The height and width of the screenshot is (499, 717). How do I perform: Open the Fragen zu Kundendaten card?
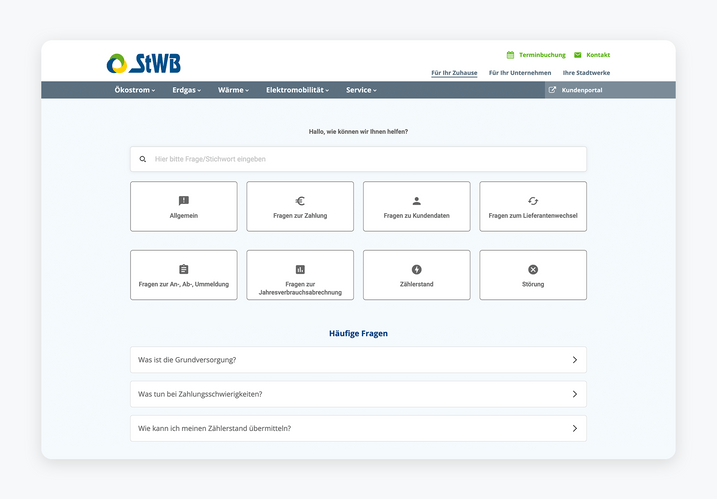(x=417, y=206)
